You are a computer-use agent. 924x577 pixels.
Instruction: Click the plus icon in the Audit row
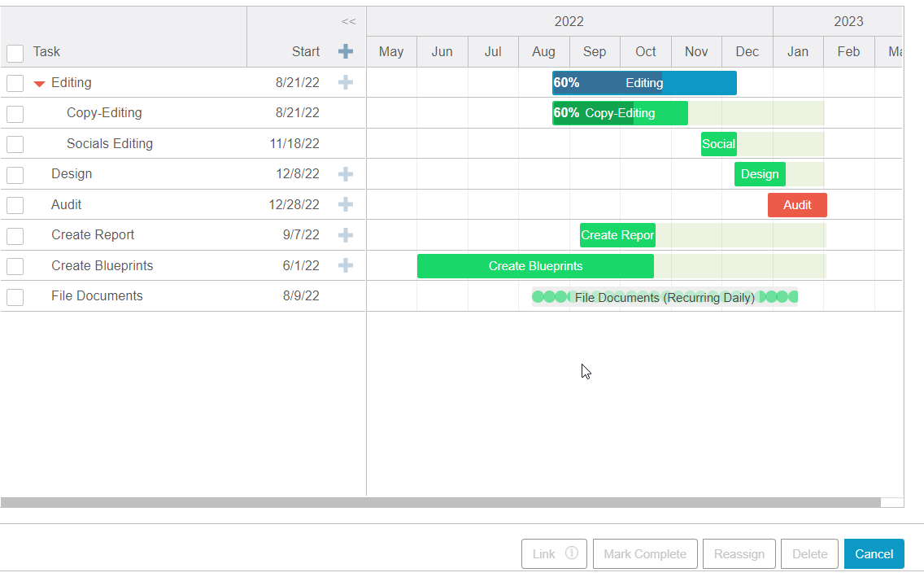click(x=346, y=204)
